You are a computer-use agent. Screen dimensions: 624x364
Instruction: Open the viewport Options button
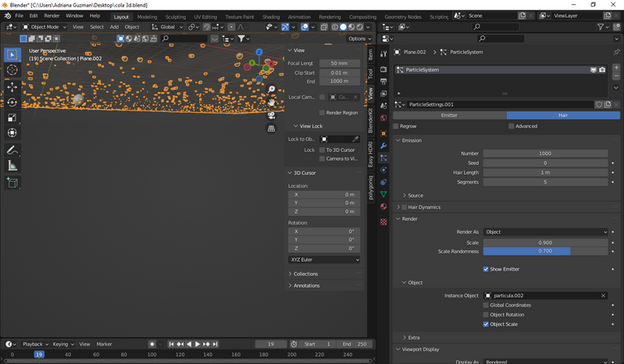pyautogui.click(x=360, y=38)
